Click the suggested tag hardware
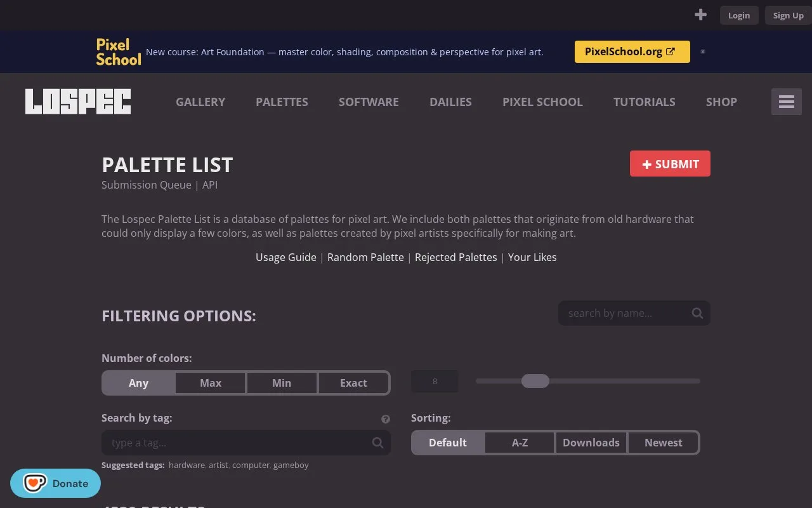This screenshot has width=812, height=508. point(187,465)
